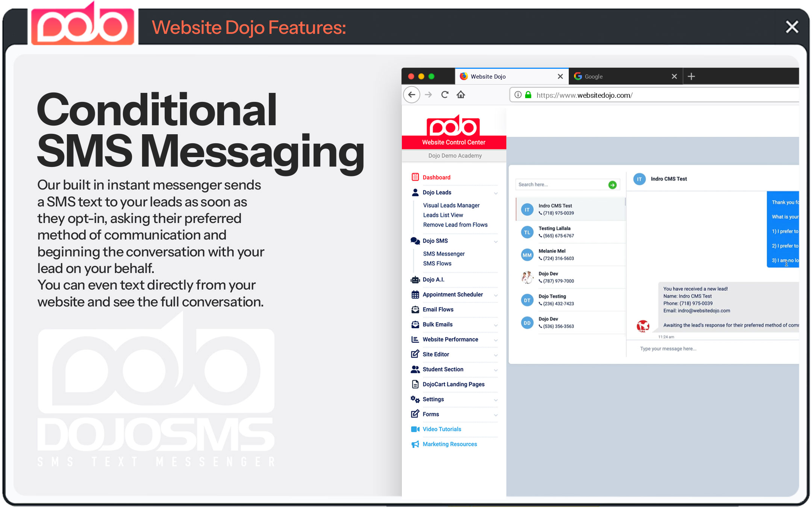Click the Dojo A.I. robot icon
The width and height of the screenshot is (812, 508).
[x=415, y=280]
